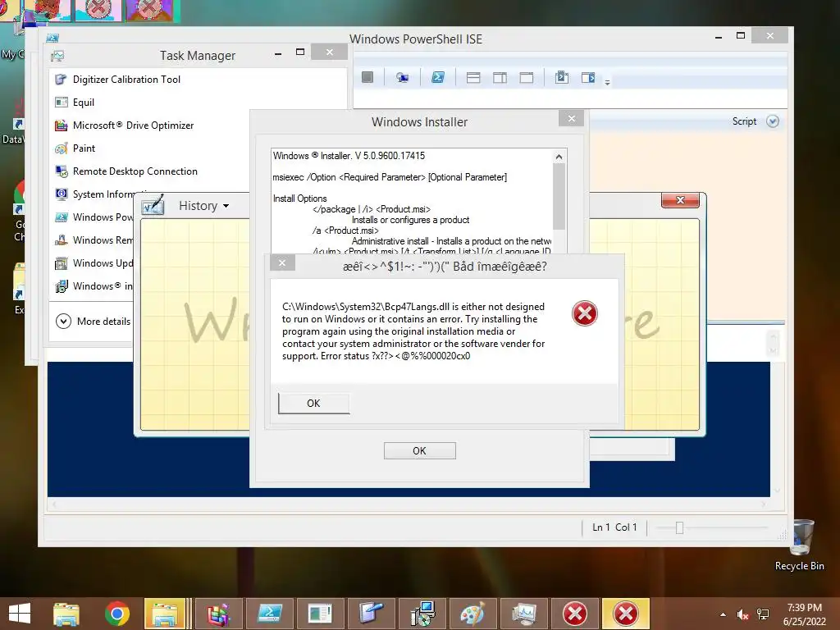
Task: Click scroll up arrow in Windows Installer text
Action: (559, 157)
